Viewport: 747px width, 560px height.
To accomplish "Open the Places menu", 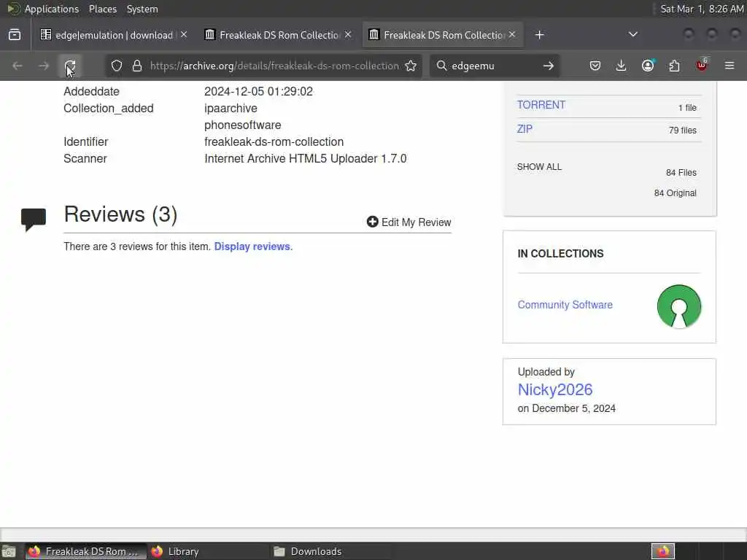I will pos(102,9).
